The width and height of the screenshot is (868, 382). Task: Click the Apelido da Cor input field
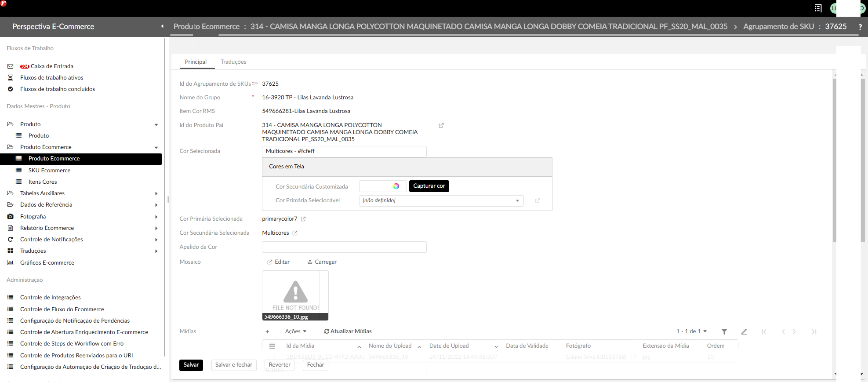coord(344,247)
